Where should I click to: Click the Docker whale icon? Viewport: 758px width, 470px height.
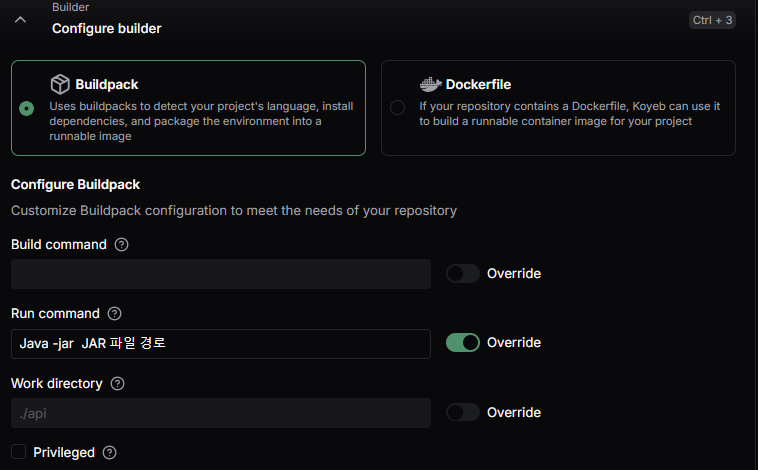430,85
